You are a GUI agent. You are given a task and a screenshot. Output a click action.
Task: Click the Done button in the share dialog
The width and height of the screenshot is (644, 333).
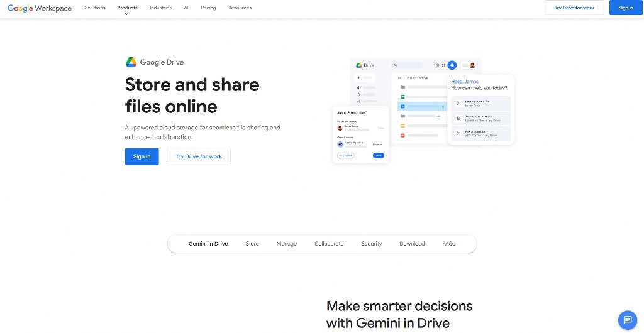pyautogui.click(x=378, y=155)
